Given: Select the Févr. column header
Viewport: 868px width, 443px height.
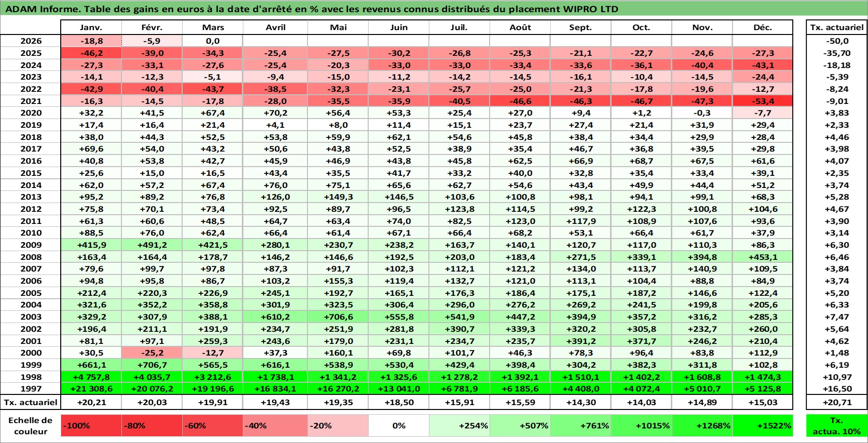Looking at the screenshot, I should tap(152, 27).
